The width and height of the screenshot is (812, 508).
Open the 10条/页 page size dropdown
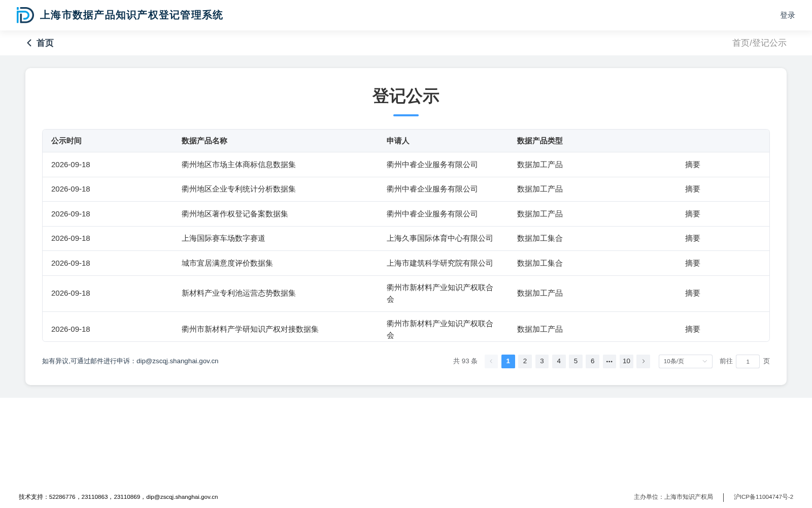point(685,361)
